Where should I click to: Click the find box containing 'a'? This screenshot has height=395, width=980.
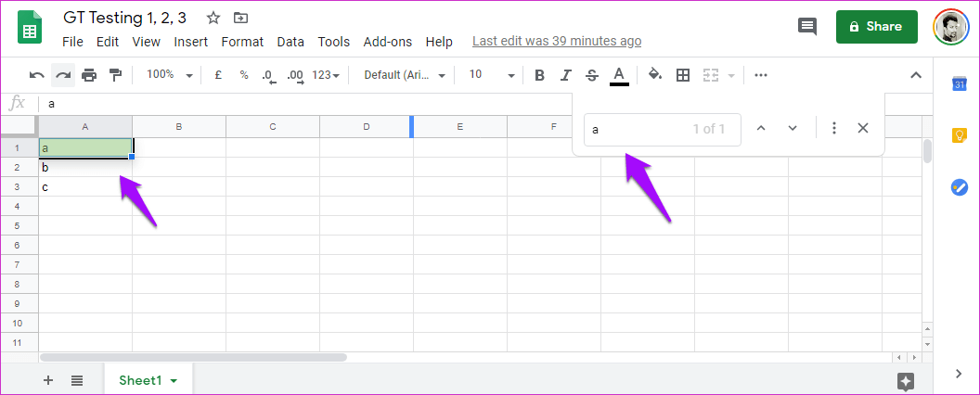[x=663, y=129]
